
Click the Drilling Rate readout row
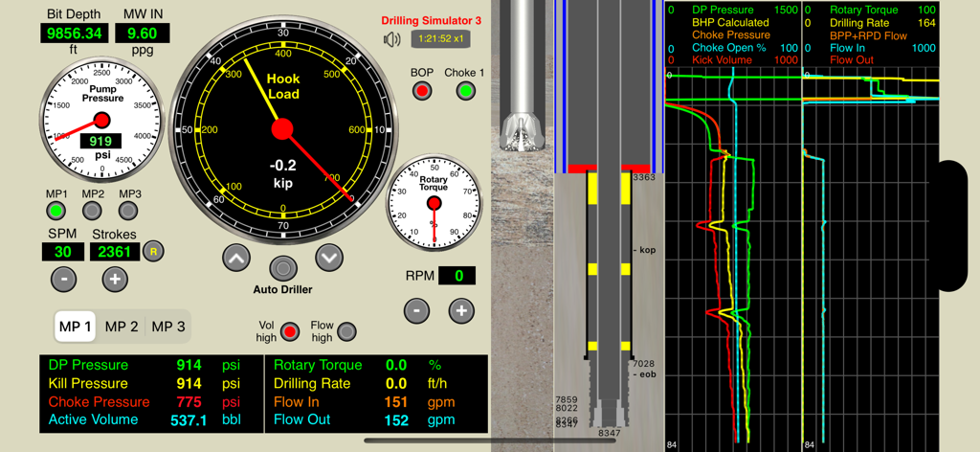376,383
